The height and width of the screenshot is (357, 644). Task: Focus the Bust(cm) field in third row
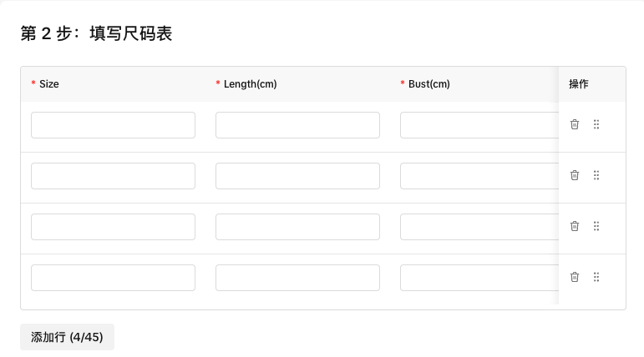click(x=478, y=227)
